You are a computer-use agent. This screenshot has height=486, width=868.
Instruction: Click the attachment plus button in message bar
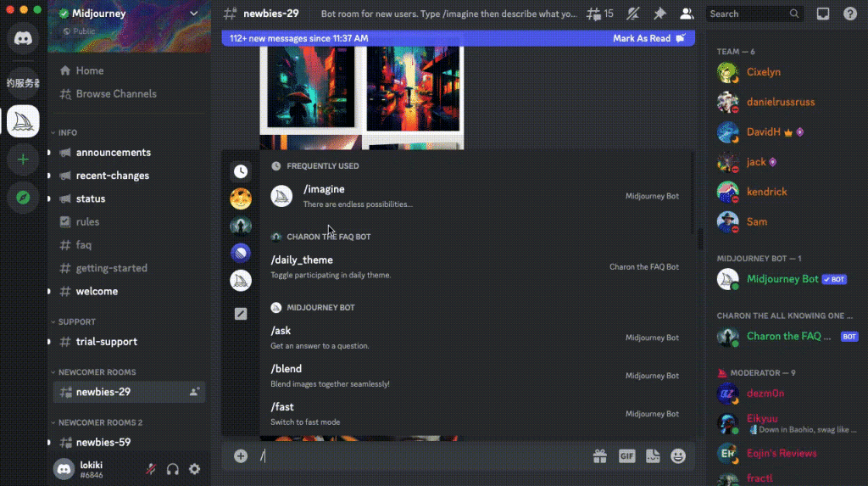240,456
